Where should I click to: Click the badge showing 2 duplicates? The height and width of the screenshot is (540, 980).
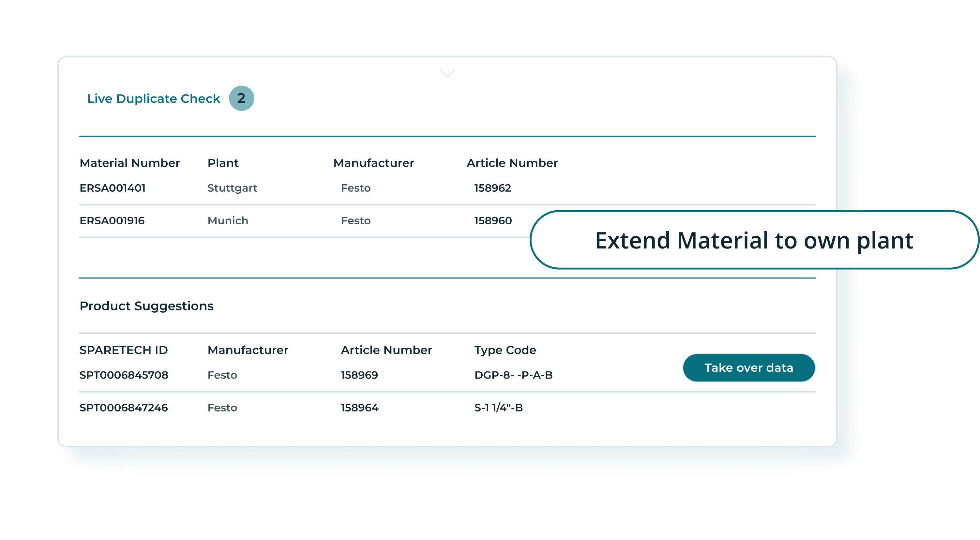(241, 98)
